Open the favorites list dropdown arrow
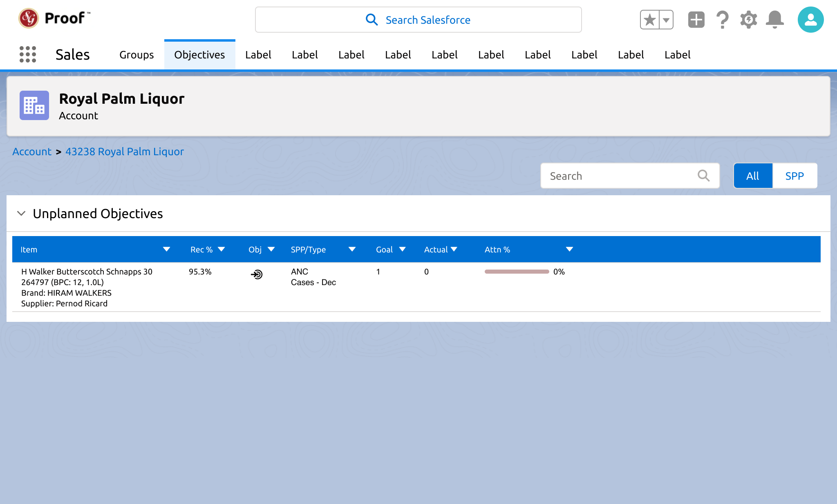 (666, 20)
